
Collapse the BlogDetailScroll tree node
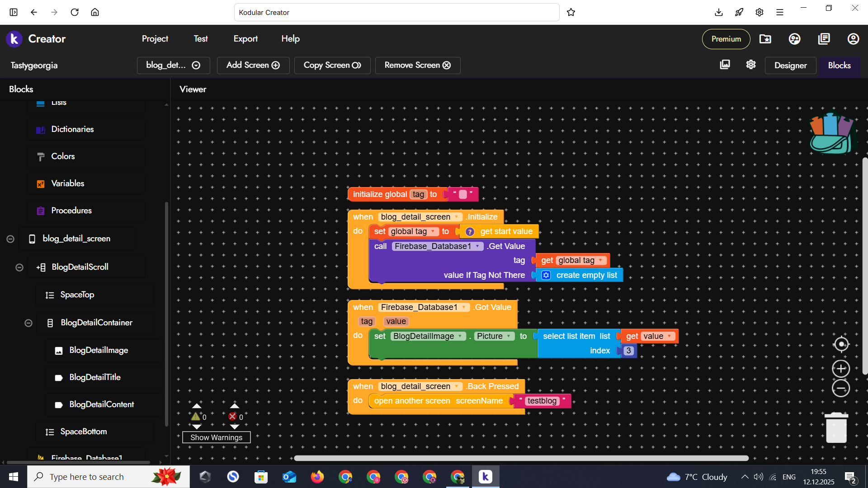(x=19, y=267)
